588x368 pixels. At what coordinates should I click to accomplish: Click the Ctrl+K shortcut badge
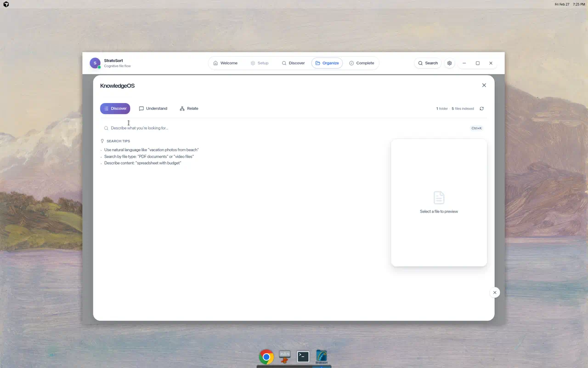(x=476, y=128)
